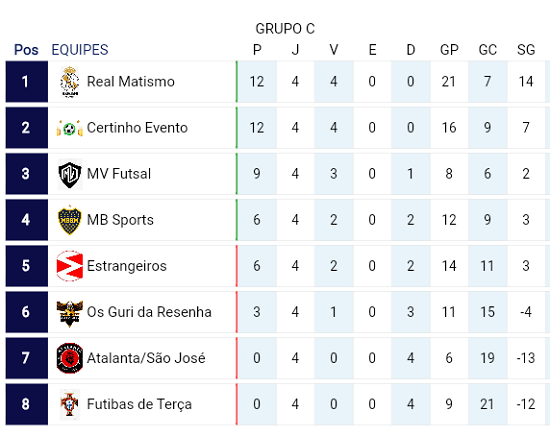Click the GP column header
Viewport: 550px width, 431px height.
pyautogui.click(x=449, y=50)
